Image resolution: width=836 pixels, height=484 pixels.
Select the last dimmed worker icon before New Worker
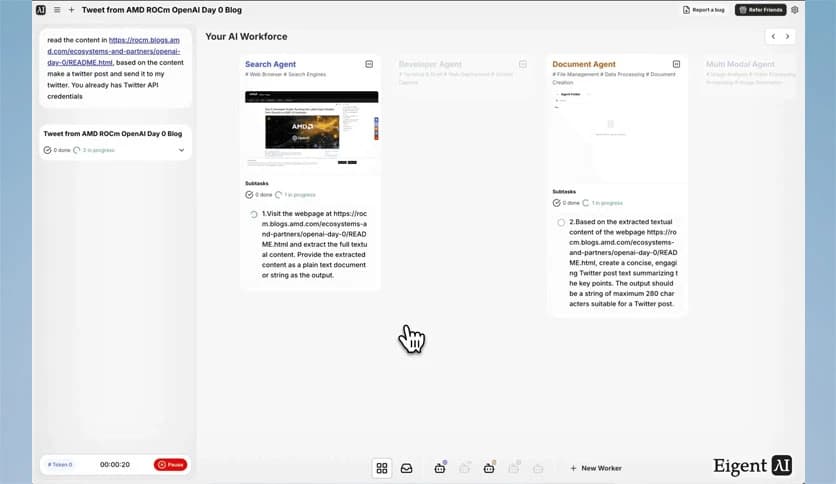click(538, 469)
